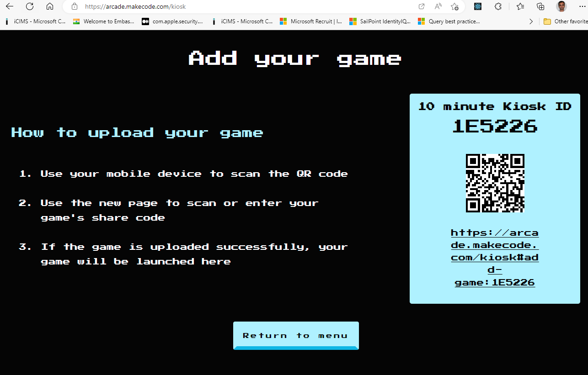Screen dimensions: 588x375
Task: Open the Welcome to Embas... bookmark
Action: point(103,21)
